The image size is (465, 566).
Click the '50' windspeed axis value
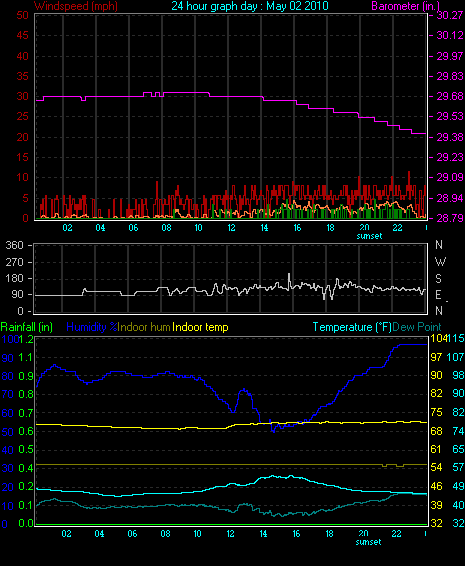point(22,15)
